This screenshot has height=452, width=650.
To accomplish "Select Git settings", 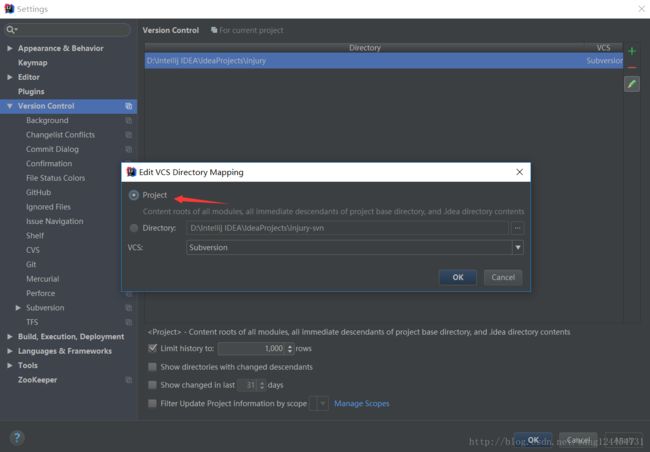I will pyautogui.click(x=31, y=265).
